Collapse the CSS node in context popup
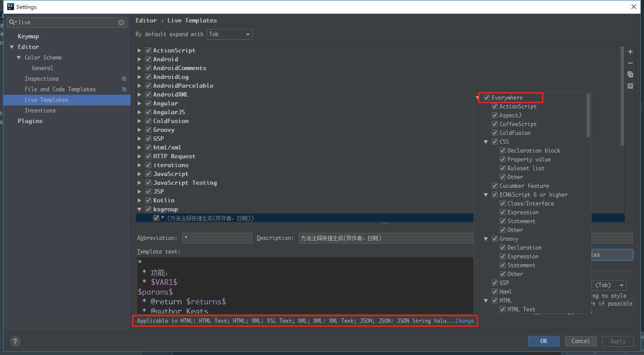Viewport: 644px width, 355px height. [486, 142]
